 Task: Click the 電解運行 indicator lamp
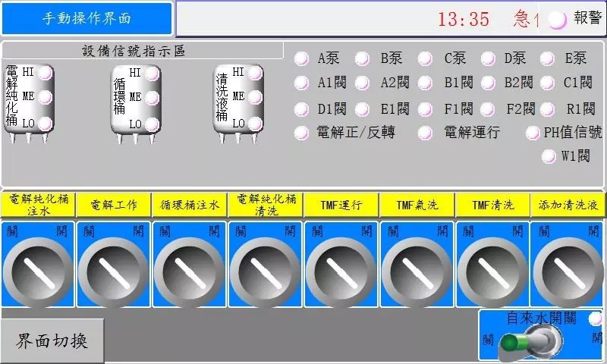point(425,133)
